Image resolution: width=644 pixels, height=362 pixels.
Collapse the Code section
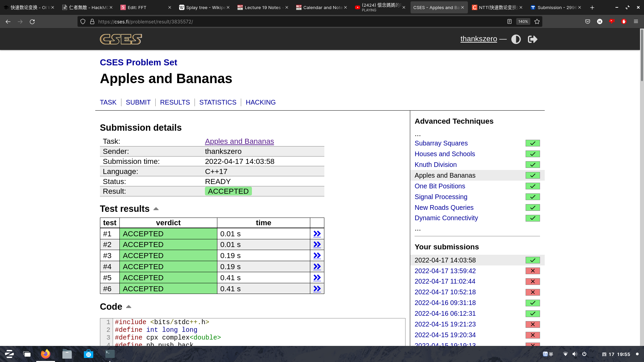pyautogui.click(x=128, y=307)
